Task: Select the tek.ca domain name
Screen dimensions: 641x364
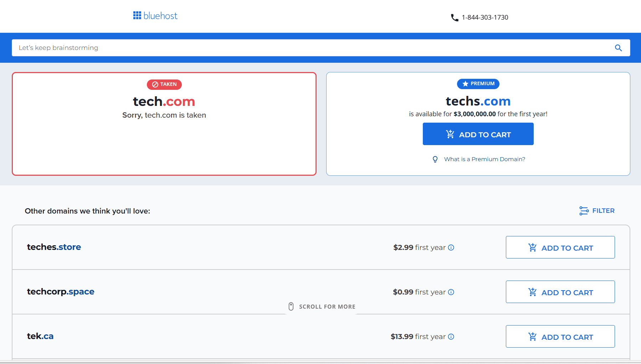Action: [40, 336]
